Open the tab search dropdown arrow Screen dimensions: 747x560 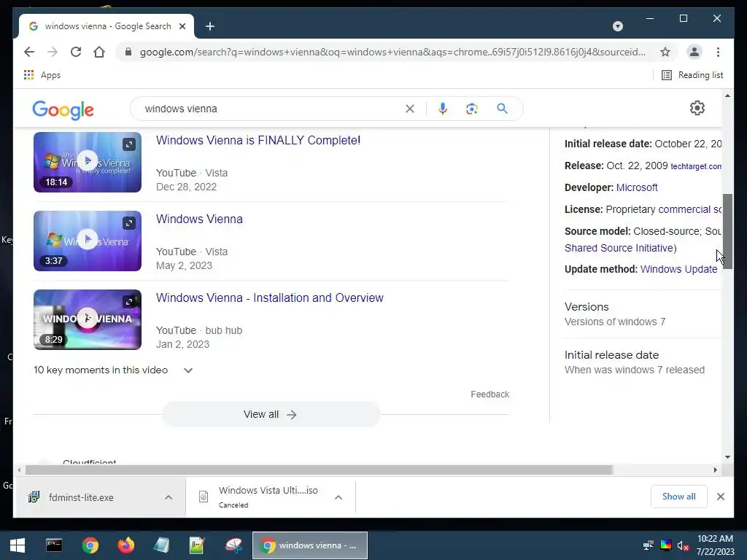tap(617, 26)
